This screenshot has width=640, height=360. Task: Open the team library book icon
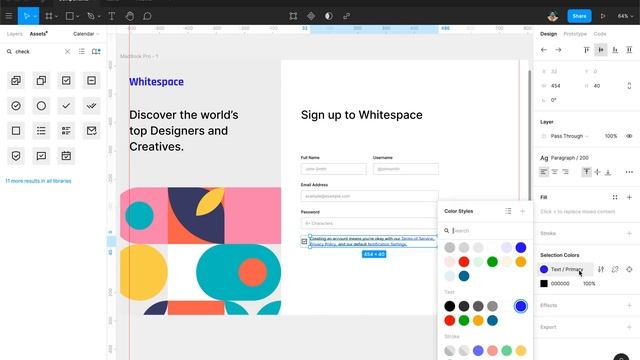[96, 51]
